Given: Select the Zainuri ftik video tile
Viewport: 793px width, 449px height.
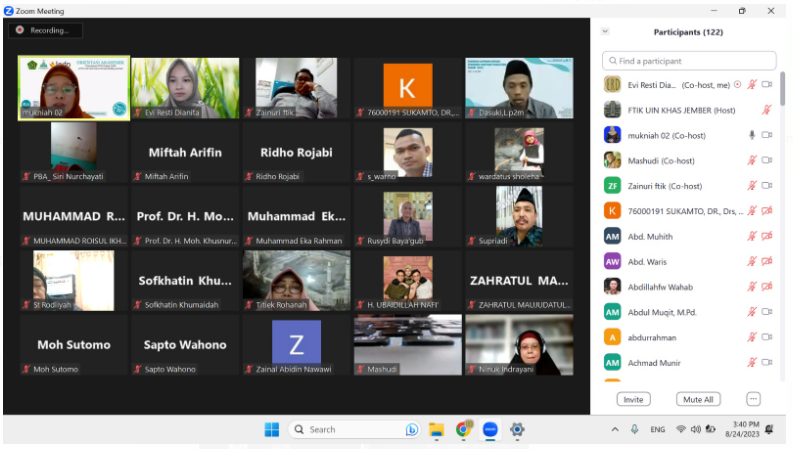Looking at the screenshot, I should pyautogui.click(x=296, y=88).
